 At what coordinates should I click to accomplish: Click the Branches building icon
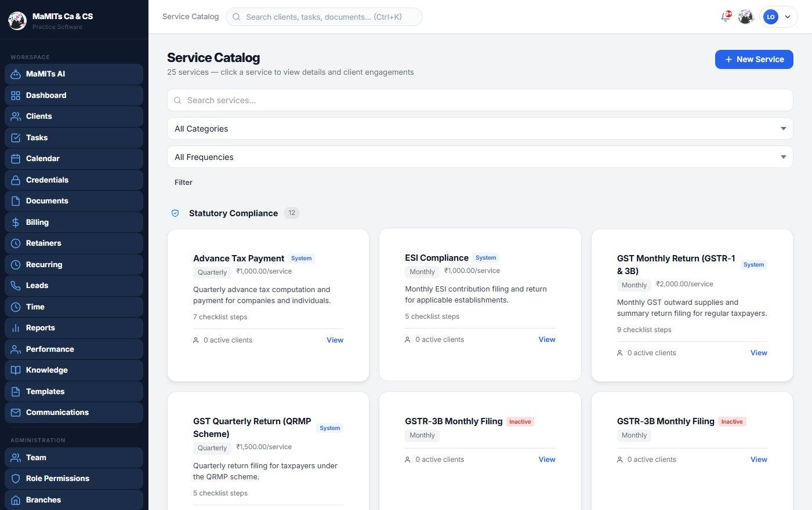[x=16, y=500]
